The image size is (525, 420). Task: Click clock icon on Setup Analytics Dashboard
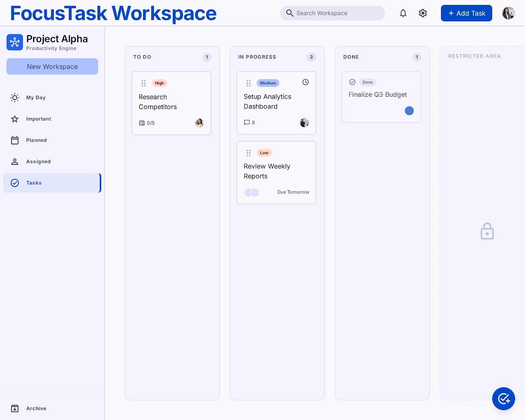click(x=305, y=82)
